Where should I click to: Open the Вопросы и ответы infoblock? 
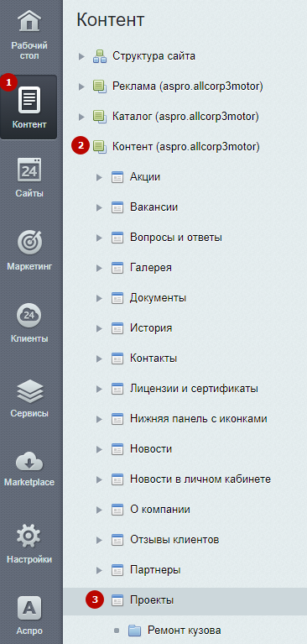click(176, 238)
